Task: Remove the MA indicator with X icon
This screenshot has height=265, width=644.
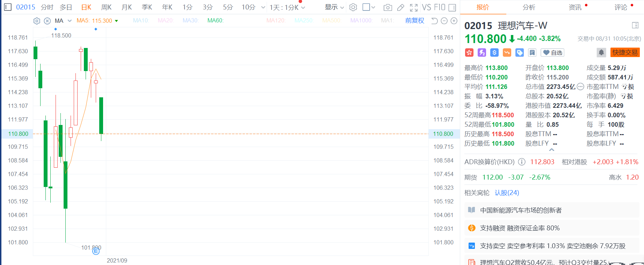Action: point(48,21)
